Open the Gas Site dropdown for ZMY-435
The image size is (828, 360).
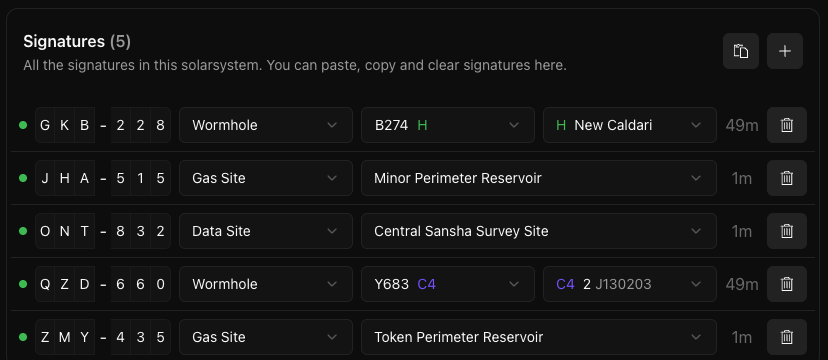(x=266, y=337)
